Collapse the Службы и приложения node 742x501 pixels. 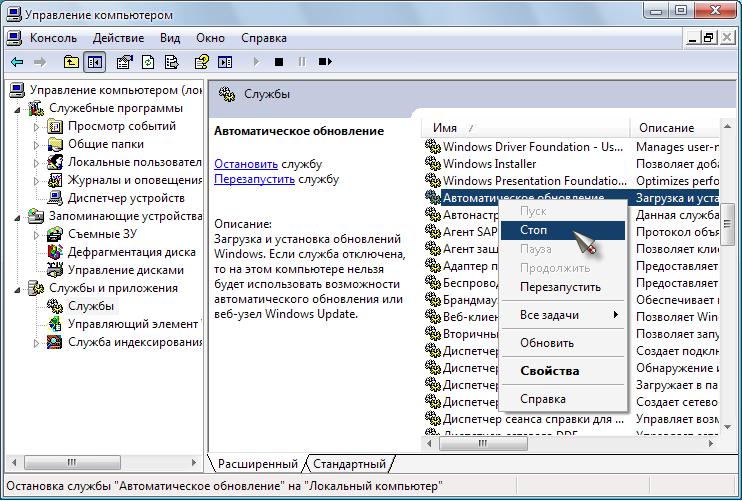point(18,290)
